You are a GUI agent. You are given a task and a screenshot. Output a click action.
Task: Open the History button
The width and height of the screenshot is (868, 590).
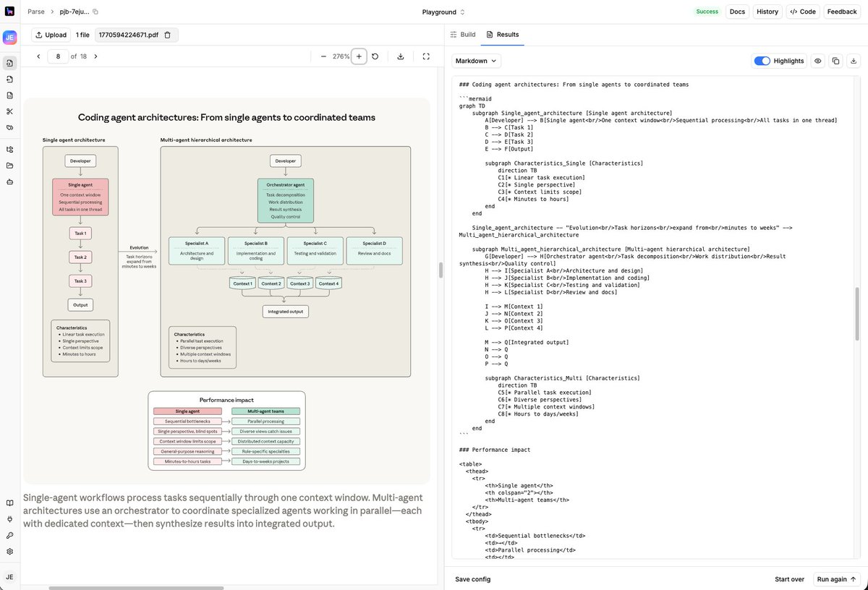767,12
